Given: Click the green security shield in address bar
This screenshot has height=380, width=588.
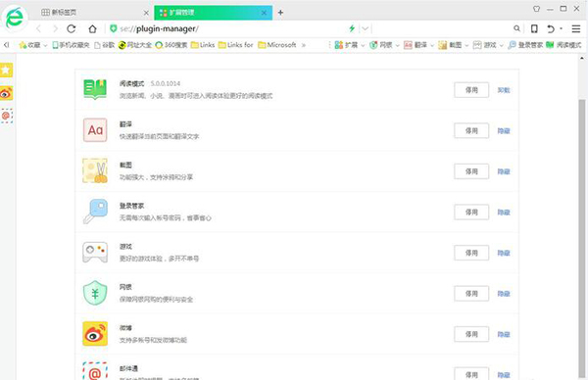Looking at the screenshot, I should point(113,28).
